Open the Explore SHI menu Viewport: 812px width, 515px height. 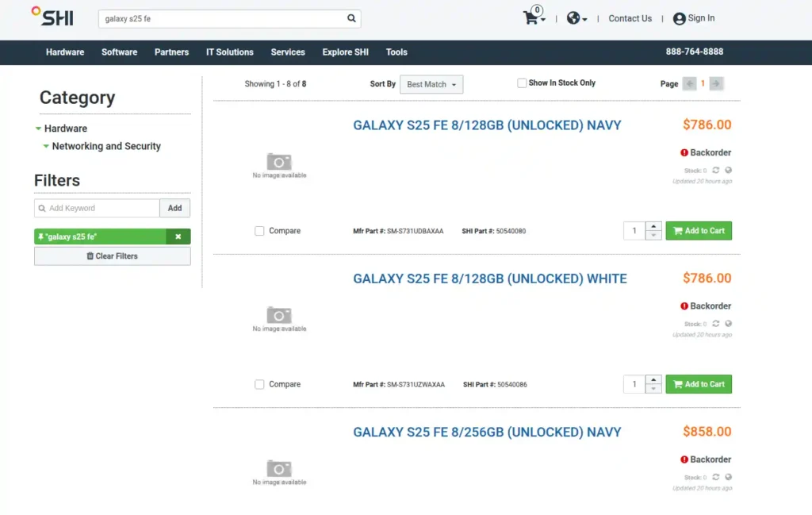[346, 52]
